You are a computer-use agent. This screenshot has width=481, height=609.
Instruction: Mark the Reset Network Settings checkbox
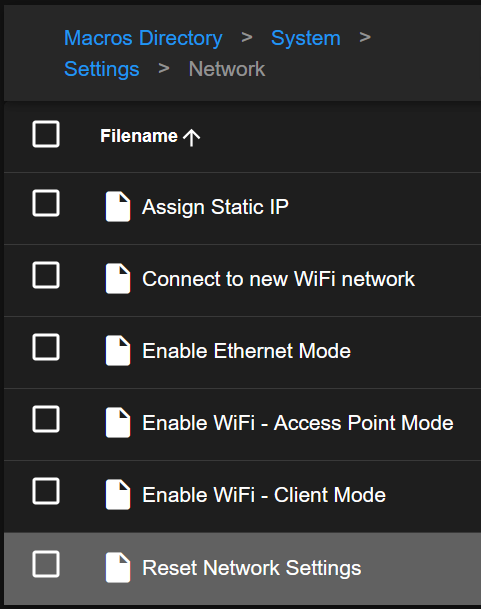46,564
